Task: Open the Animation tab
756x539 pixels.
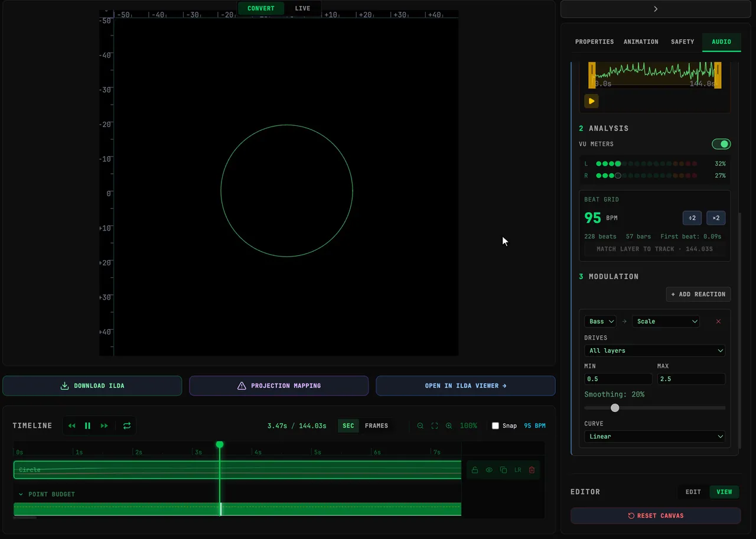Action: 641,42
